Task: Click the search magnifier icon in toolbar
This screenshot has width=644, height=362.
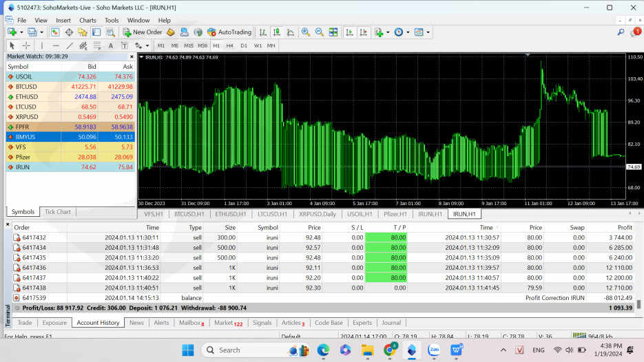Action: tap(621, 32)
